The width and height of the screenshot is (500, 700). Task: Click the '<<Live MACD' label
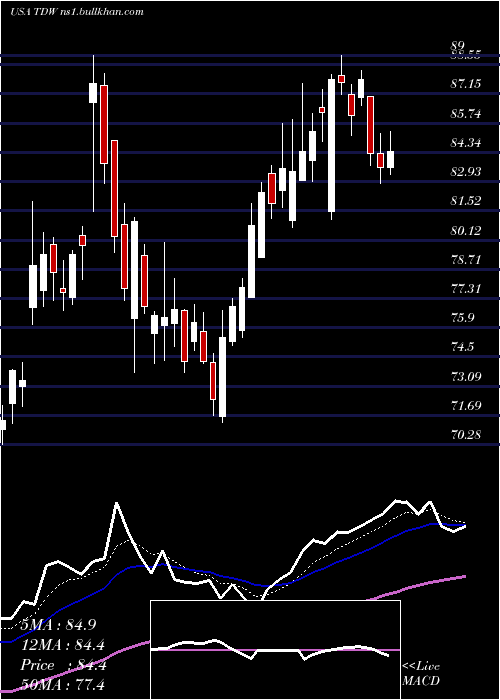[x=421, y=673]
